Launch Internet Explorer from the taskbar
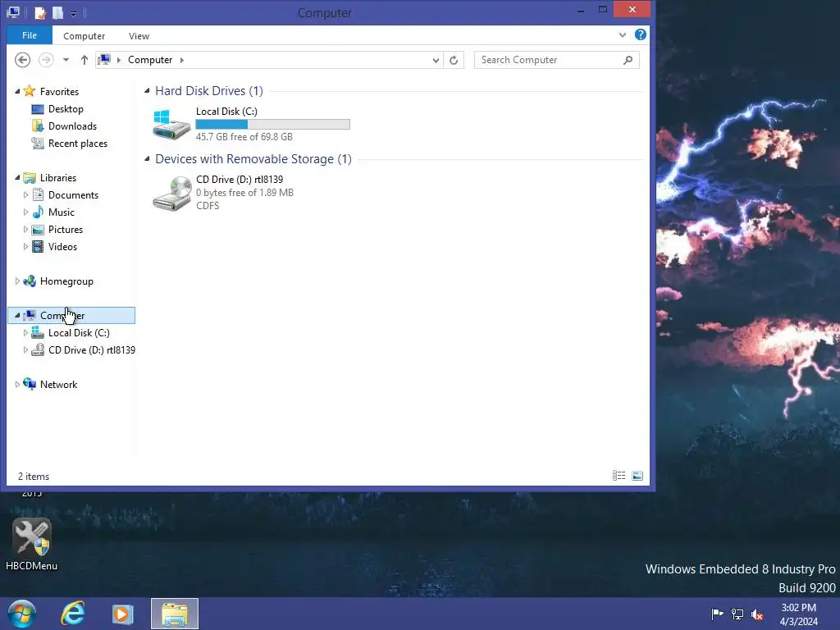 [x=73, y=614]
